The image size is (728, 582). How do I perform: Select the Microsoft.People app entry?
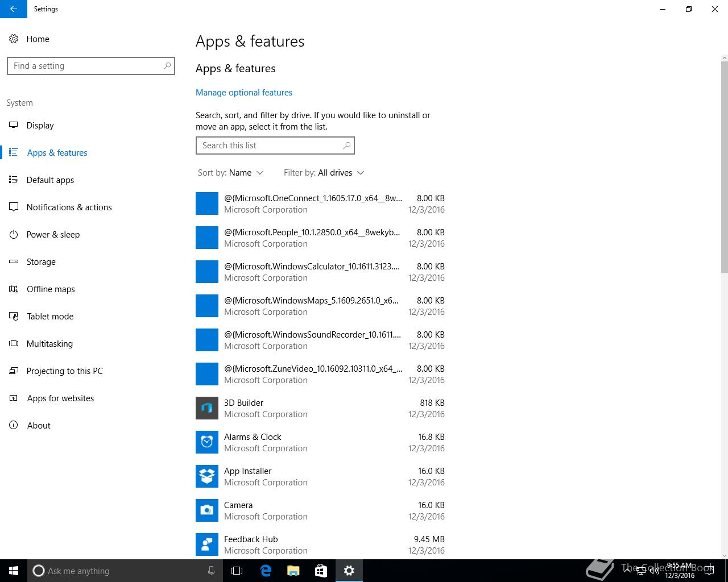(x=320, y=238)
